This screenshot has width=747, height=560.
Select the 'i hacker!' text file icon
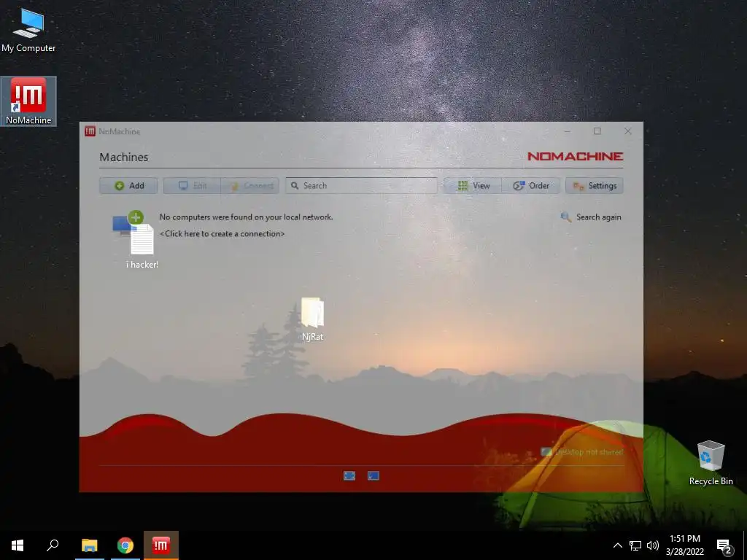click(142, 246)
